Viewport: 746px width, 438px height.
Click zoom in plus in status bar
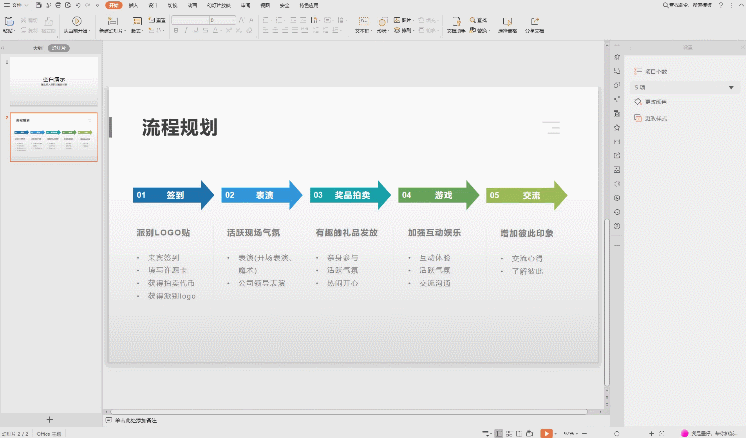click(x=652, y=433)
